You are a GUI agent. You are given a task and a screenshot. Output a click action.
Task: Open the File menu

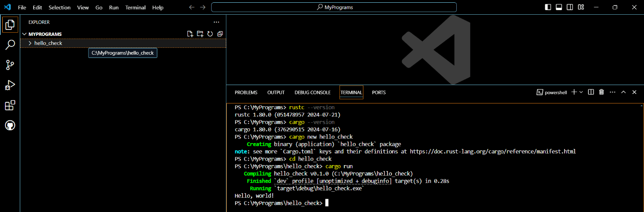click(x=22, y=7)
